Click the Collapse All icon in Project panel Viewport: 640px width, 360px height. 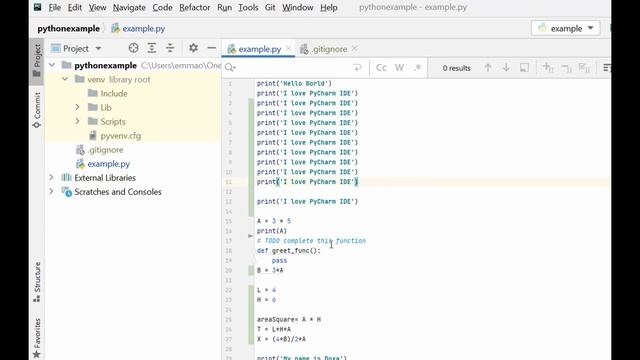[170, 48]
